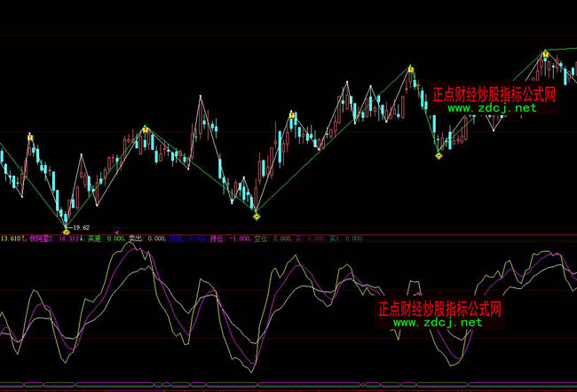Click the red 正点财经炒股指标公式网 title in the upper chart
577x392 pixels.
494,94
